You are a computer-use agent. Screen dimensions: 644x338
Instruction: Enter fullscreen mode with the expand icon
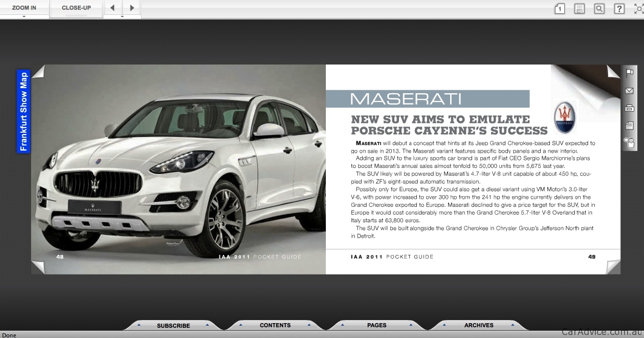click(x=638, y=9)
